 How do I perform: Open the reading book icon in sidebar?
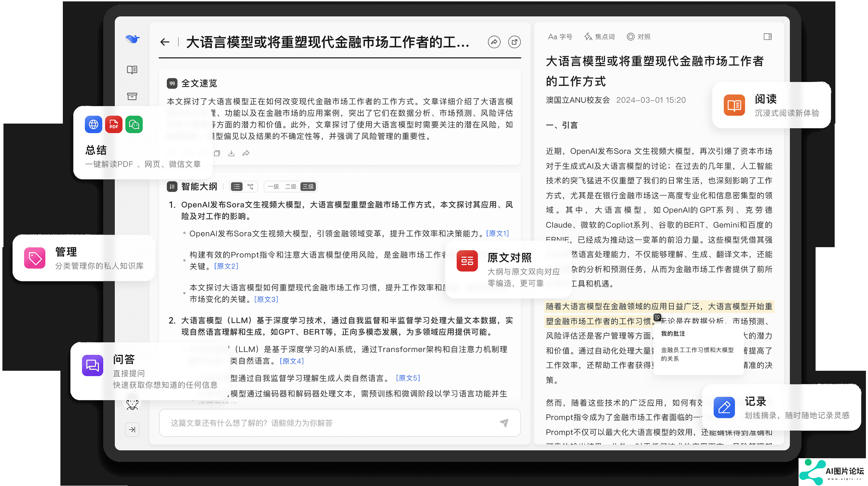132,70
